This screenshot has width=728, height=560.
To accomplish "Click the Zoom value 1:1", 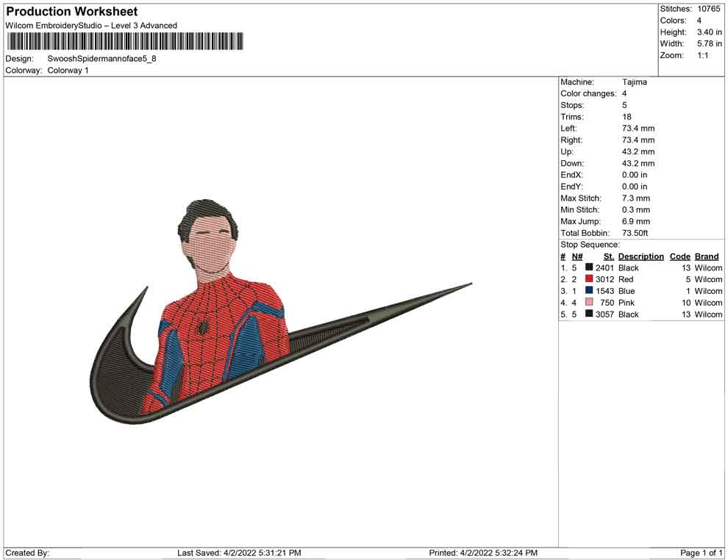I will click(702, 55).
